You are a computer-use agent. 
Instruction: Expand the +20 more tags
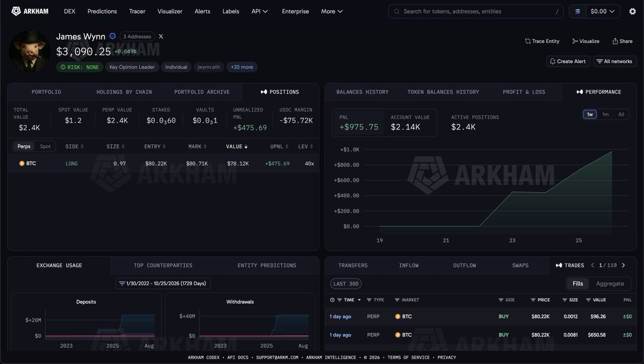coord(242,67)
